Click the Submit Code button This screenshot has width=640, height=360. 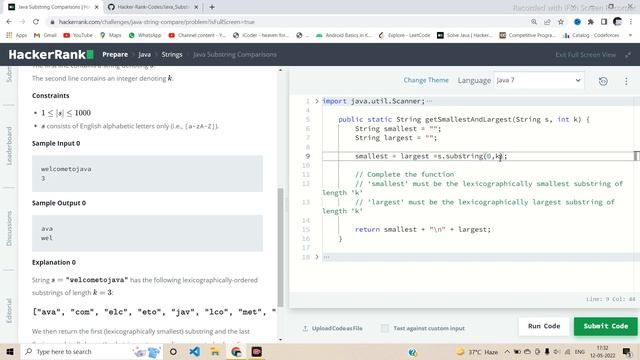pyautogui.click(x=606, y=326)
